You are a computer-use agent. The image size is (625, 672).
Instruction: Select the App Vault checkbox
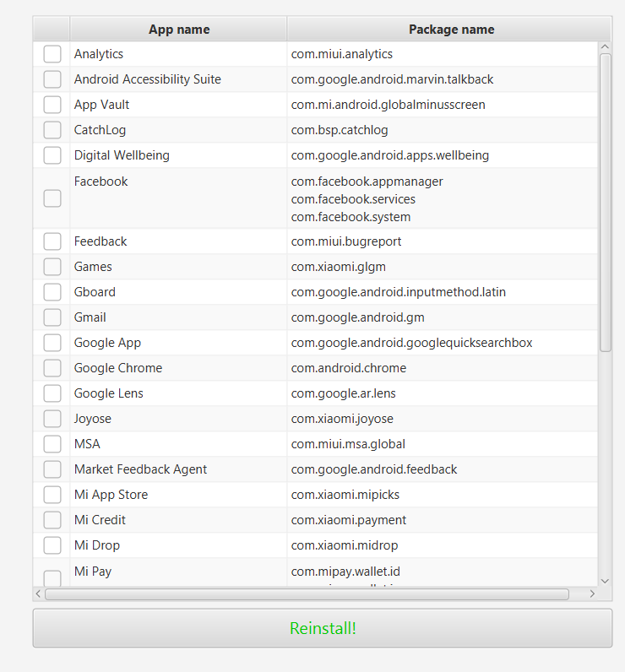pyautogui.click(x=52, y=105)
